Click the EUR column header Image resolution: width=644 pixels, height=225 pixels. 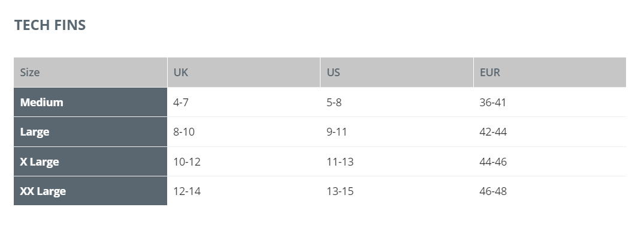(x=550, y=73)
